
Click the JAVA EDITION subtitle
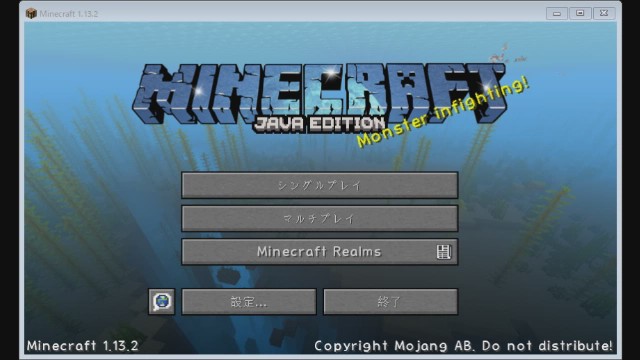[x=320, y=124]
